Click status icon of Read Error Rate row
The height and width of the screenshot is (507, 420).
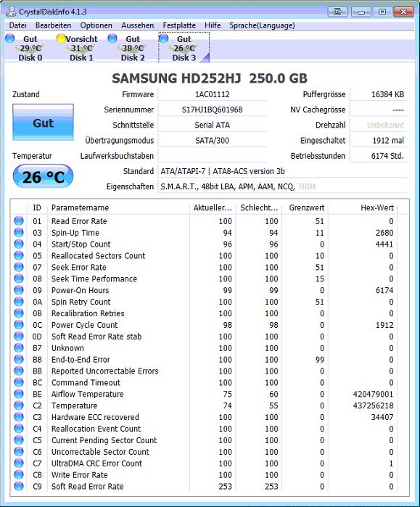19,220
